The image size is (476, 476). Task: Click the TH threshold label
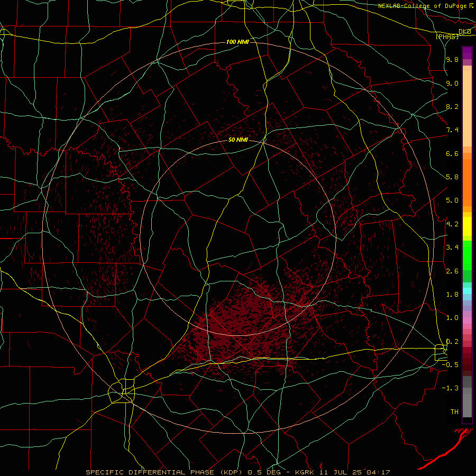[x=454, y=412]
